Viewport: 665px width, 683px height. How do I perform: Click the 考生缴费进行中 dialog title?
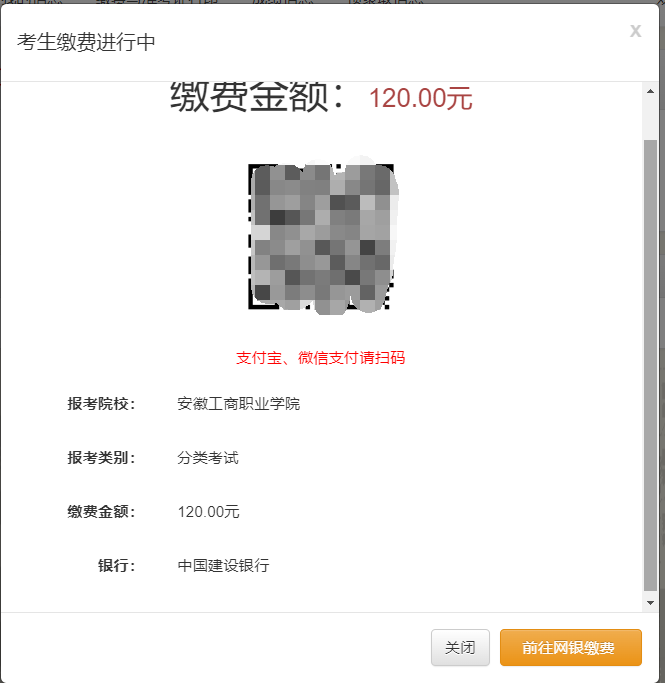[x=86, y=42]
